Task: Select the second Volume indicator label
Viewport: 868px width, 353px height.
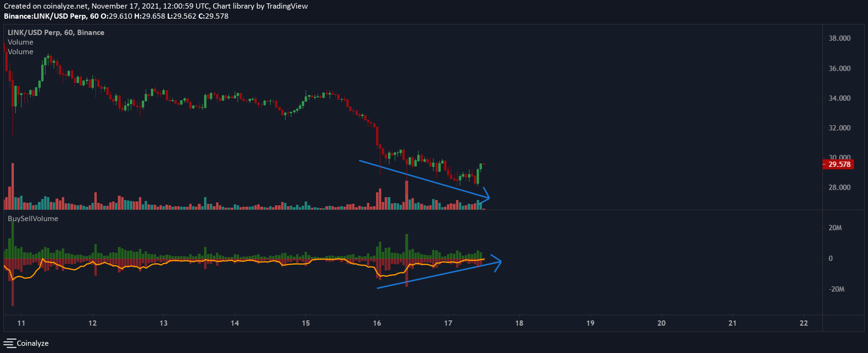Action: pyautogui.click(x=21, y=52)
